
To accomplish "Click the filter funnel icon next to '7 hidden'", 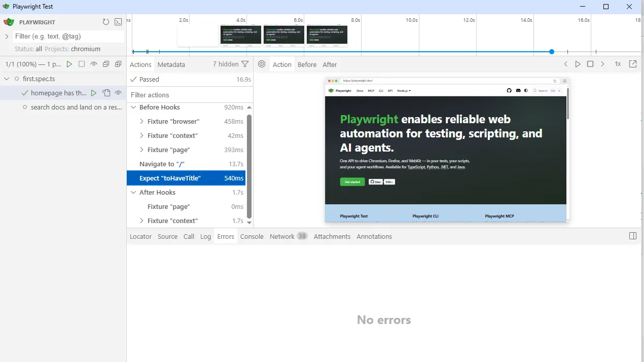I will click(x=245, y=64).
